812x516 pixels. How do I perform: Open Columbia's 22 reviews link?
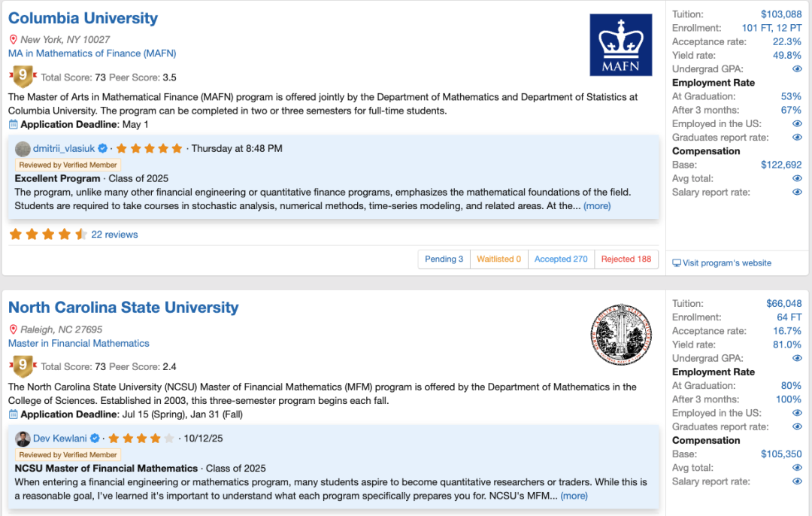(x=114, y=235)
